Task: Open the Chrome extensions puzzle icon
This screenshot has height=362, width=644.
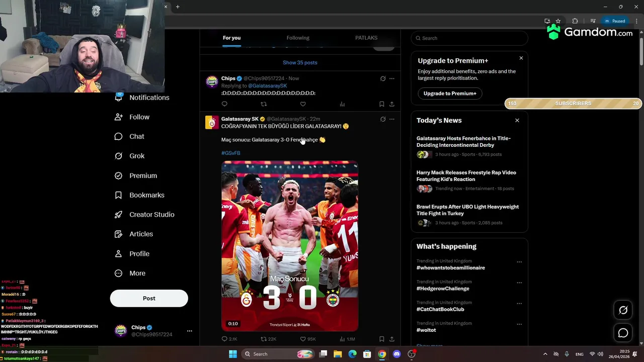Action: (575, 21)
